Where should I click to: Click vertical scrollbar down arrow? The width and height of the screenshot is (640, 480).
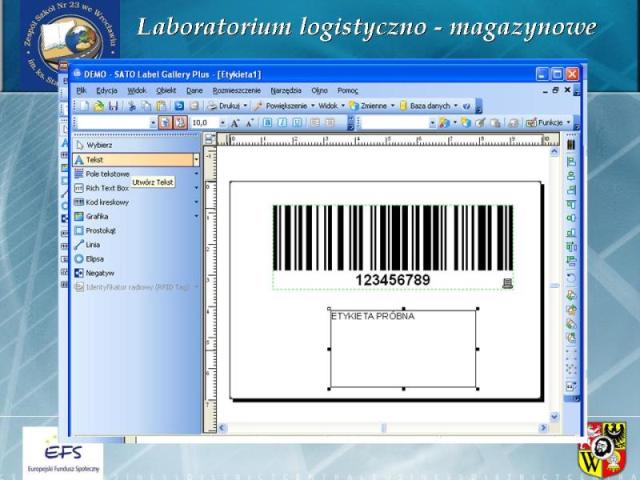[x=554, y=417]
